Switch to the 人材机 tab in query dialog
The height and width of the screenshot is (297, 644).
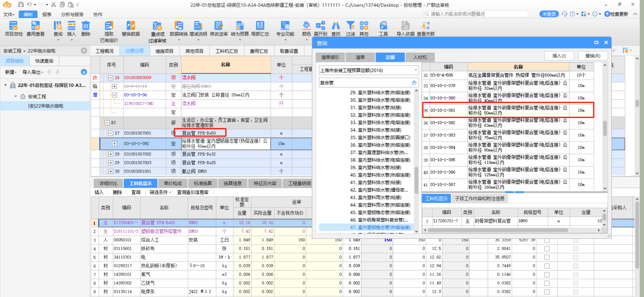420,57
